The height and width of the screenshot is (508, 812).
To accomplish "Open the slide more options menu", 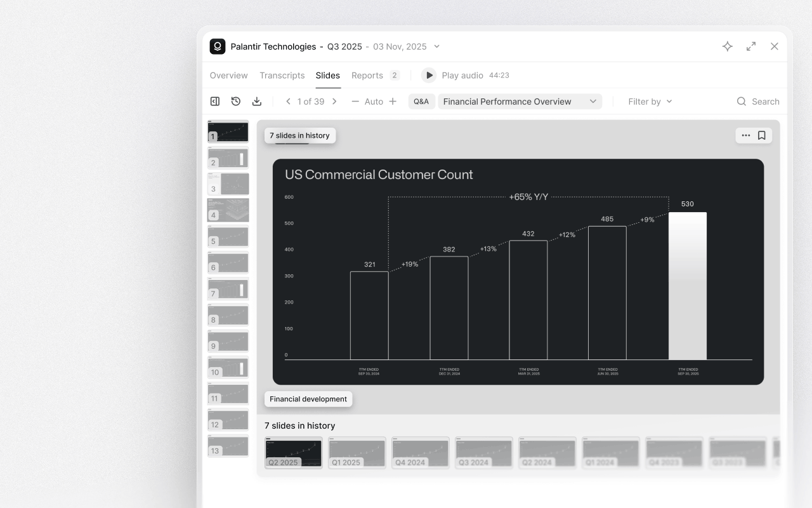I will point(746,135).
